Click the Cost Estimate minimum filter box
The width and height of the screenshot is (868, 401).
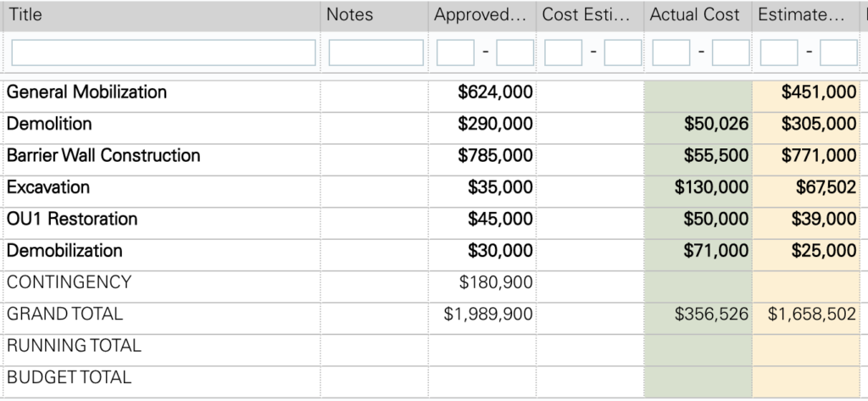pos(564,53)
